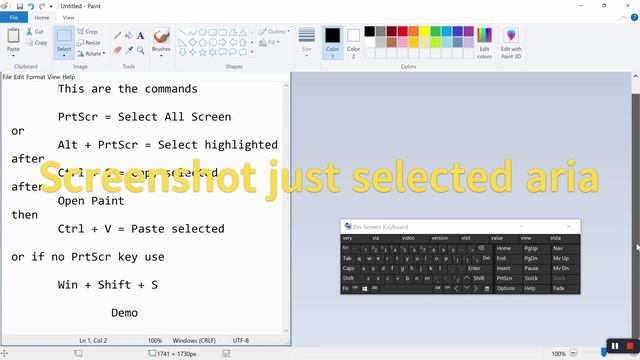Select the Magnifier tool
The height and width of the screenshot is (360, 640).
(x=140, y=50)
